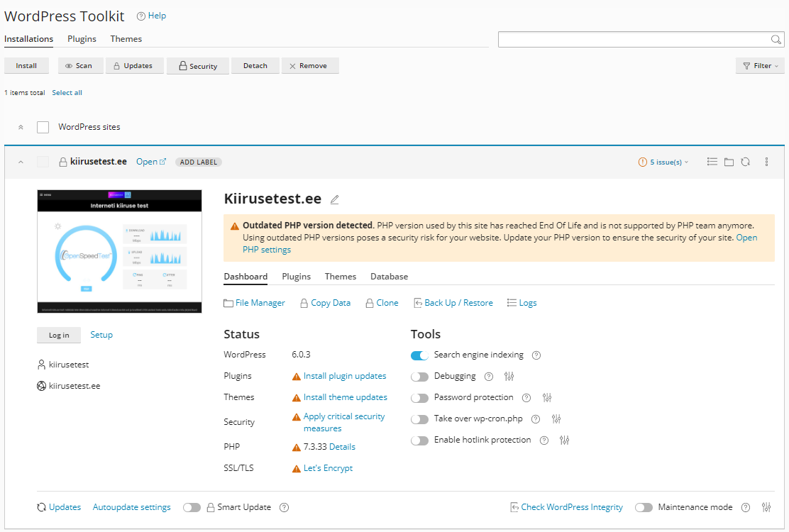
Task: Refresh installation data via circular arrow icon
Action: (x=746, y=161)
